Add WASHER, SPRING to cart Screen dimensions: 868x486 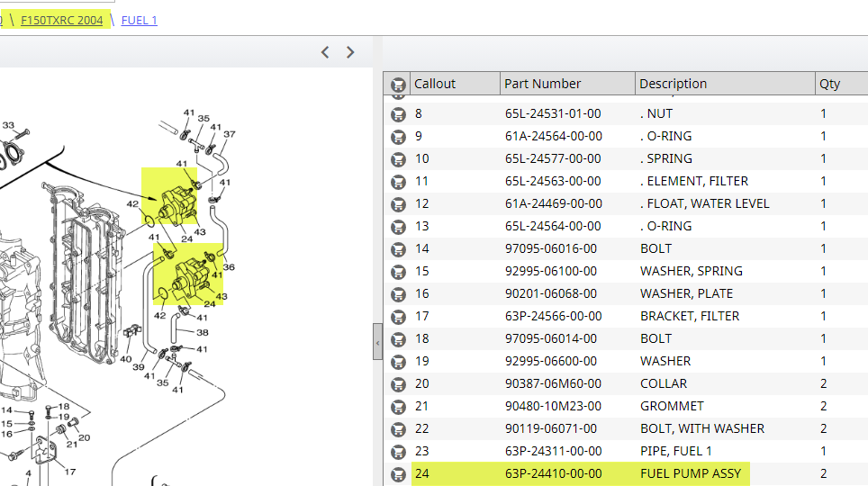[398, 272]
